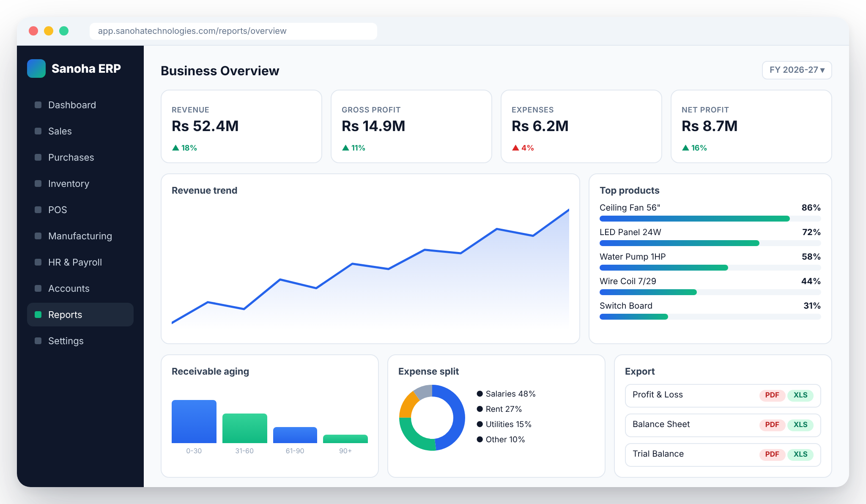Expand the FY 2026-27 dropdown

[x=797, y=70]
